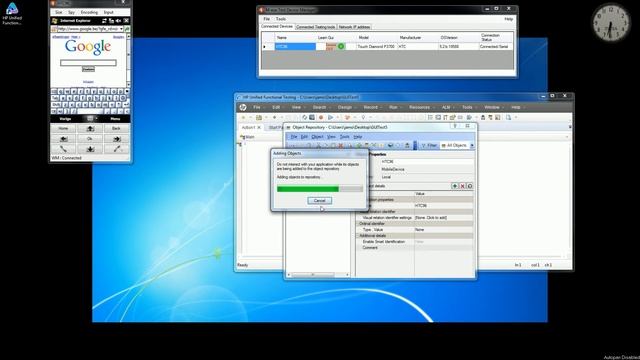Open the URL address dropdown in mobile browser

click(x=121, y=29)
